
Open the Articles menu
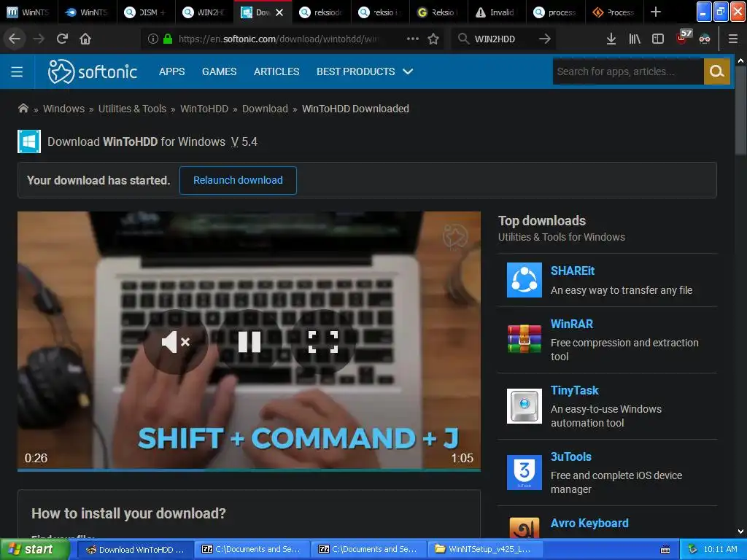tap(276, 71)
